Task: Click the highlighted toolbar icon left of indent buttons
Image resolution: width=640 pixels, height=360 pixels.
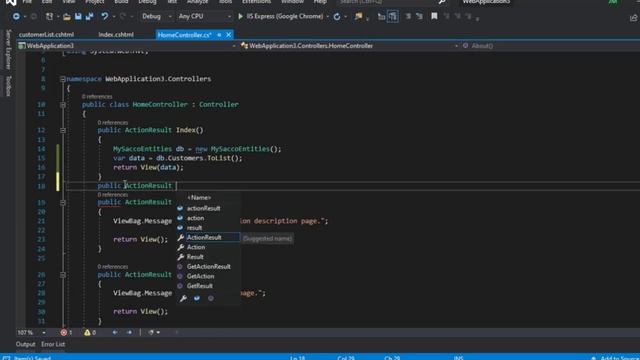Action: 393,16
